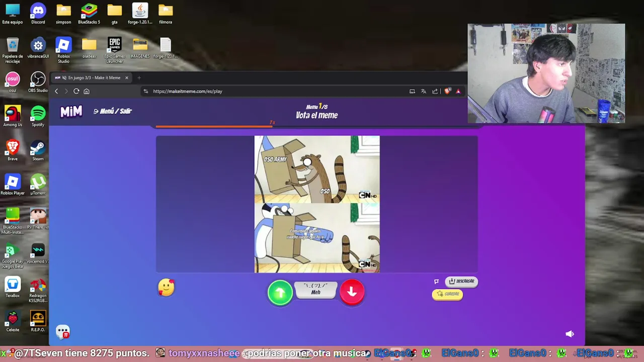The height and width of the screenshot is (362, 644).
Task: Select the Epic Games Launcher icon
Action: [x=115, y=50]
